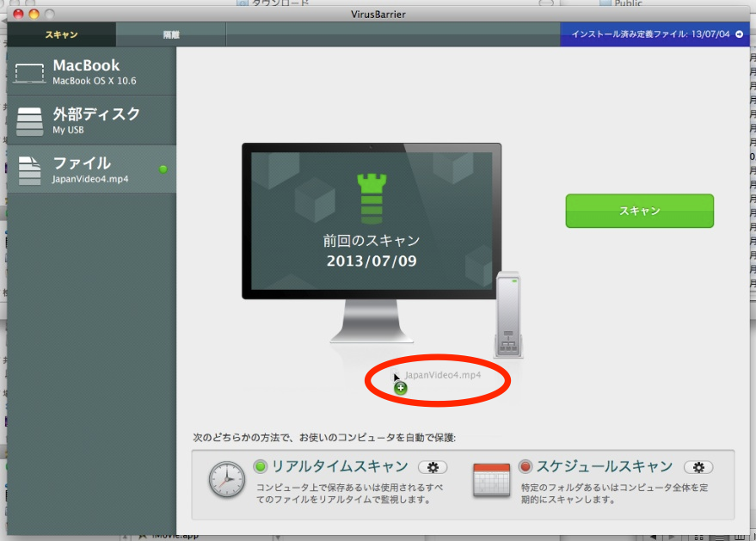Click the ファイル document icon
This screenshot has width=756, height=541.
click(29, 170)
